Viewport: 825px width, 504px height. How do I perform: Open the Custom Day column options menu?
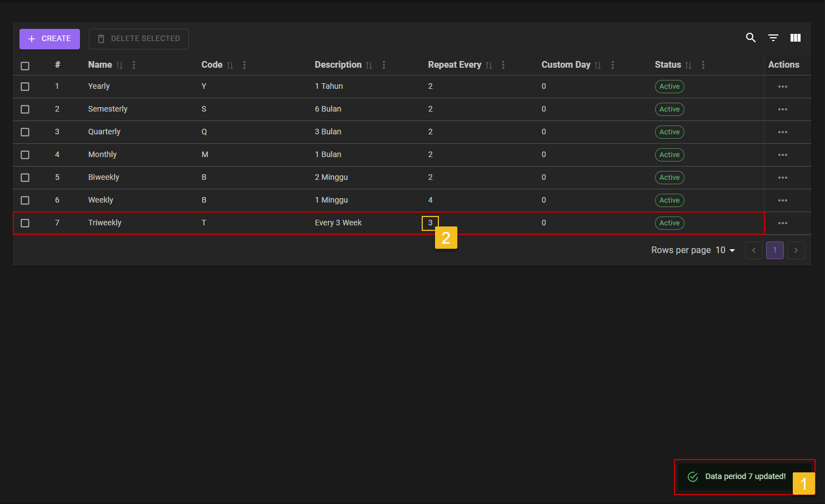coord(613,65)
